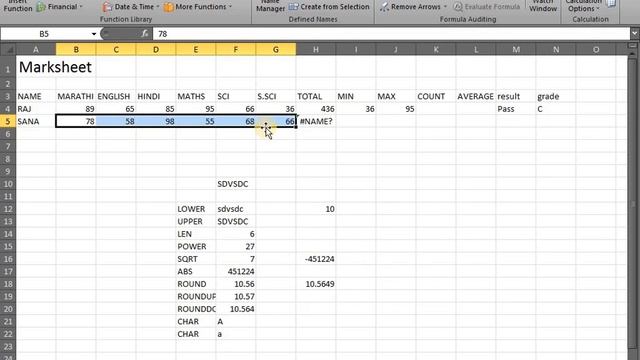Click the fx insert function icon
This screenshot has width=640, height=360.
pyautogui.click(x=144, y=34)
